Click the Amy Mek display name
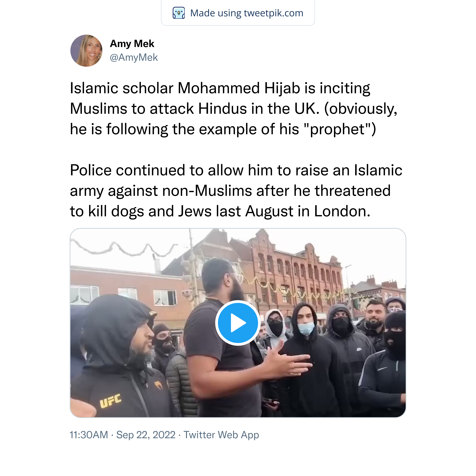Image resolution: width=476 pixels, height=476 pixels. click(132, 44)
